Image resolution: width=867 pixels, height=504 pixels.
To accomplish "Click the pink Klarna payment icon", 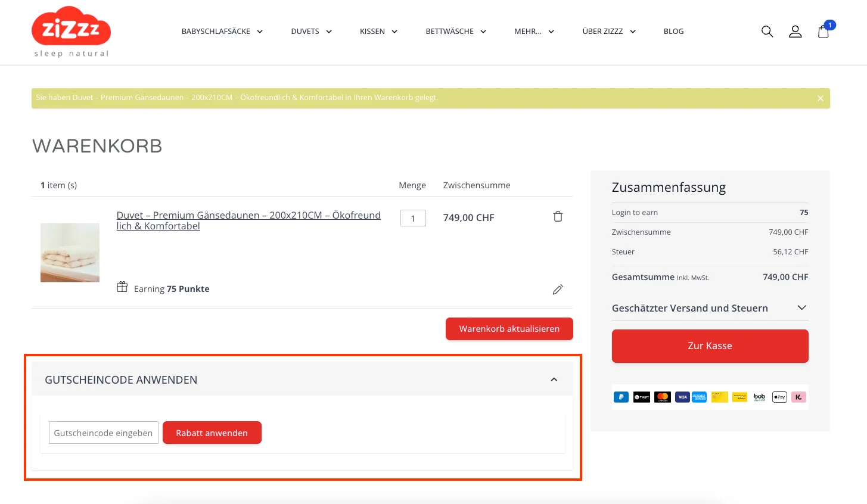I will tap(798, 397).
